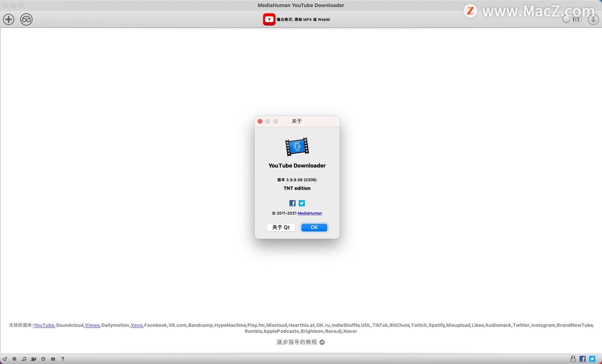Click the version text 3.9.9.56 (0306)
Image resolution: width=602 pixels, height=364 pixels.
[x=301, y=180]
